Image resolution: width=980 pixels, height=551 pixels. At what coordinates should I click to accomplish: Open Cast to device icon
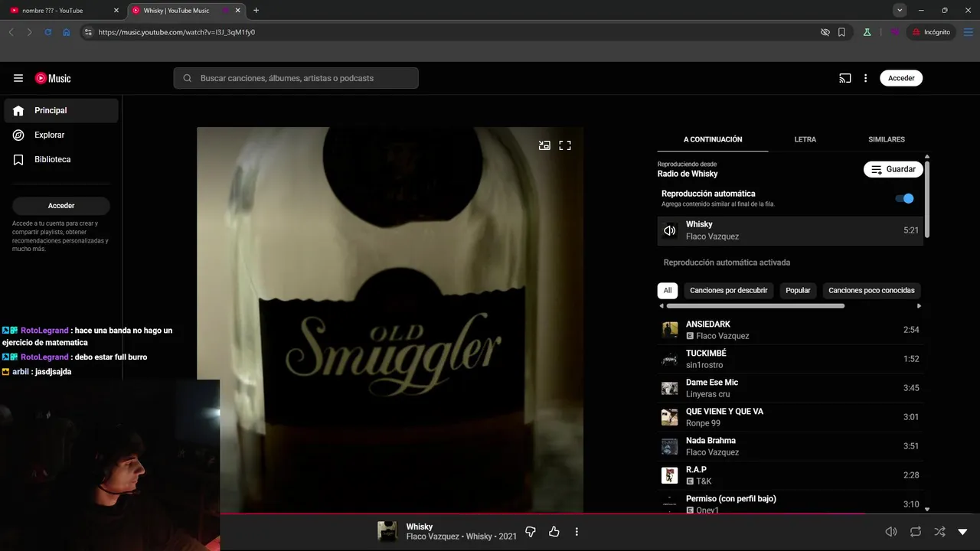pos(845,78)
